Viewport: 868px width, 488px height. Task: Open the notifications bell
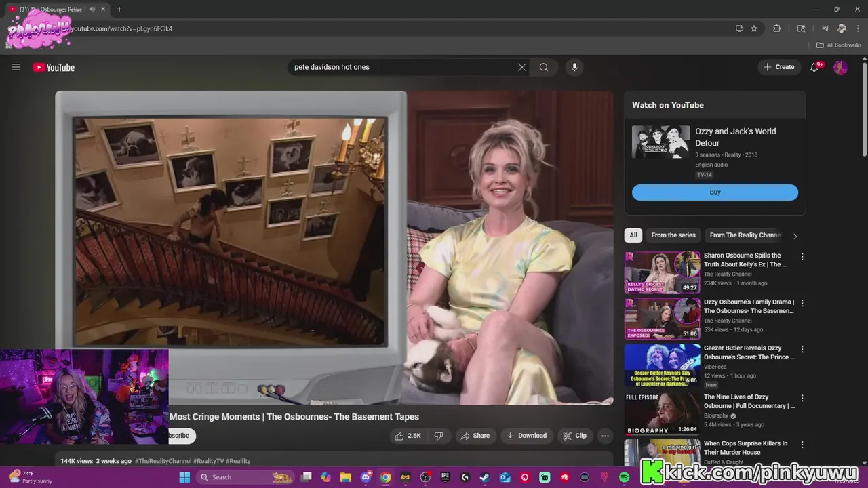coord(815,67)
